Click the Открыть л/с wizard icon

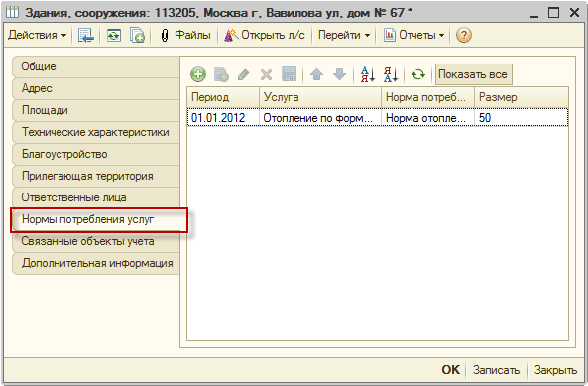[x=231, y=35]
